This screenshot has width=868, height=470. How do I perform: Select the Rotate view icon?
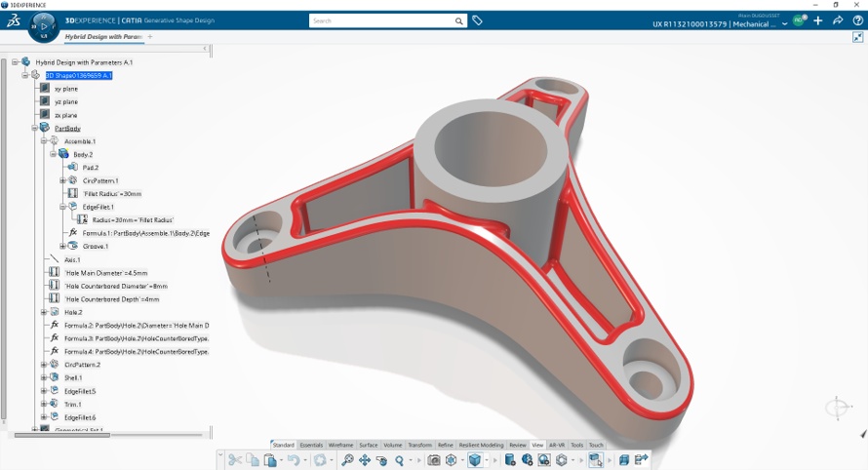click(x=381, y=459)
